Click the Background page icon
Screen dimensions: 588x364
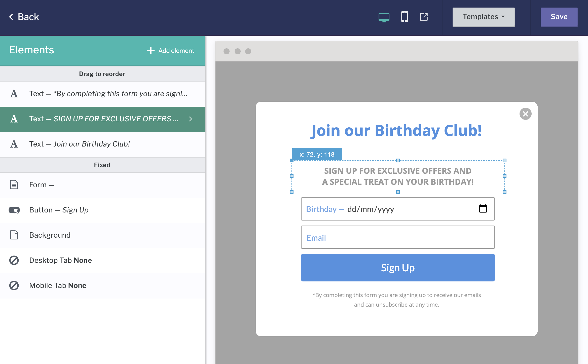point(14,235)
